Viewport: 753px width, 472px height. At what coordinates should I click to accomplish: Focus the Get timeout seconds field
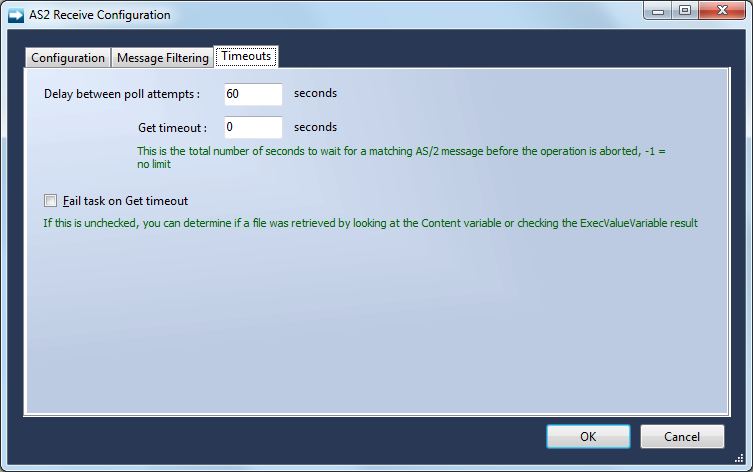[253, 128]
